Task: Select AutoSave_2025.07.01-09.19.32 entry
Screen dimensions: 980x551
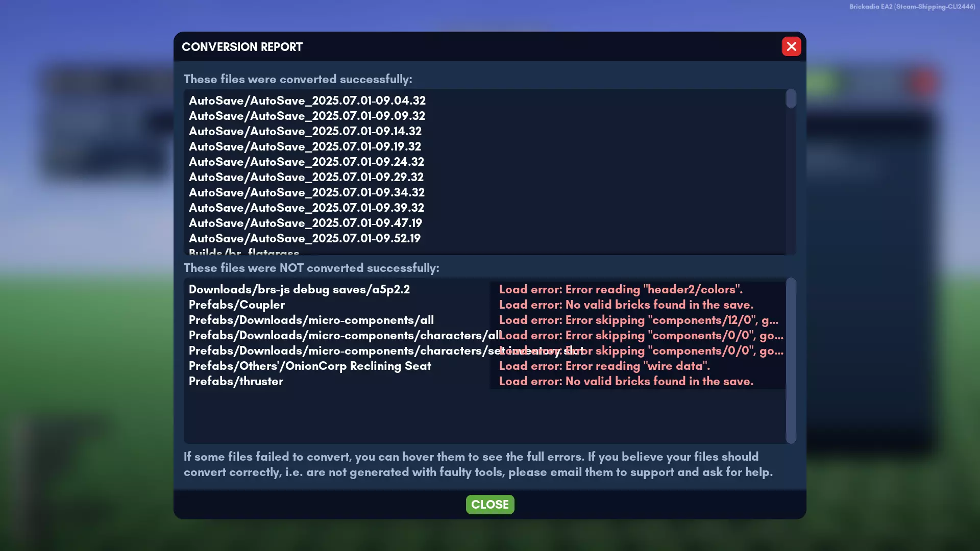Action: pos(305,146)
